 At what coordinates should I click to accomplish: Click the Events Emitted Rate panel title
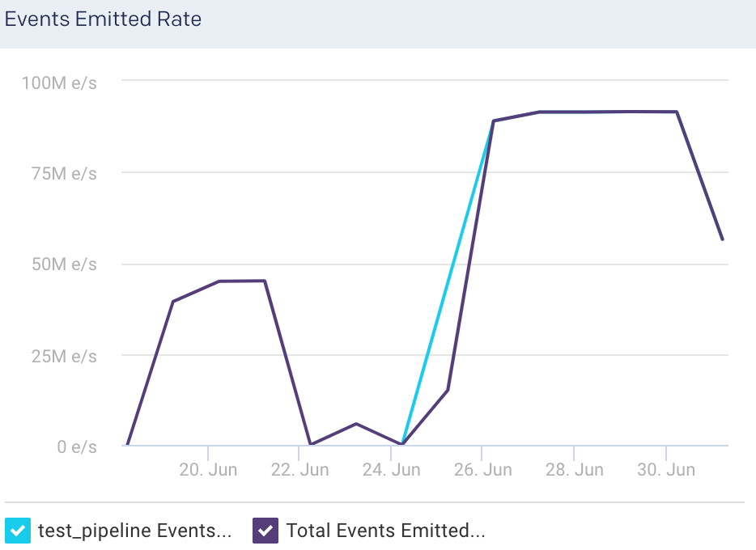coord(103,19)
